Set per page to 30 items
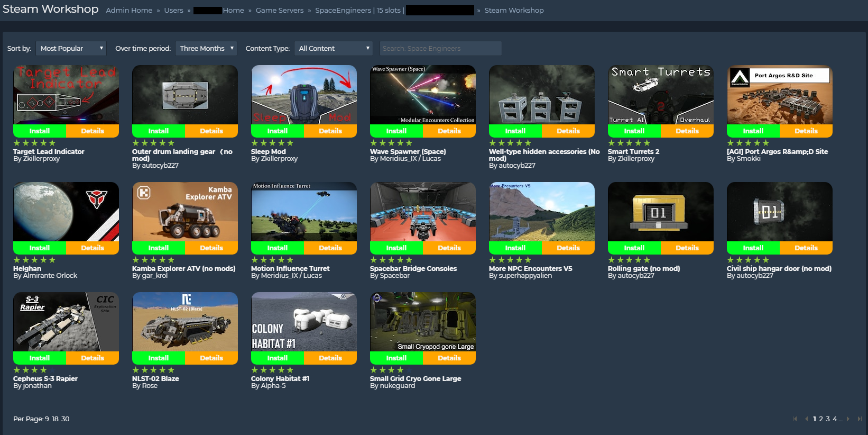The height and width of the screenshot is (435, 868). pos(66,419)
